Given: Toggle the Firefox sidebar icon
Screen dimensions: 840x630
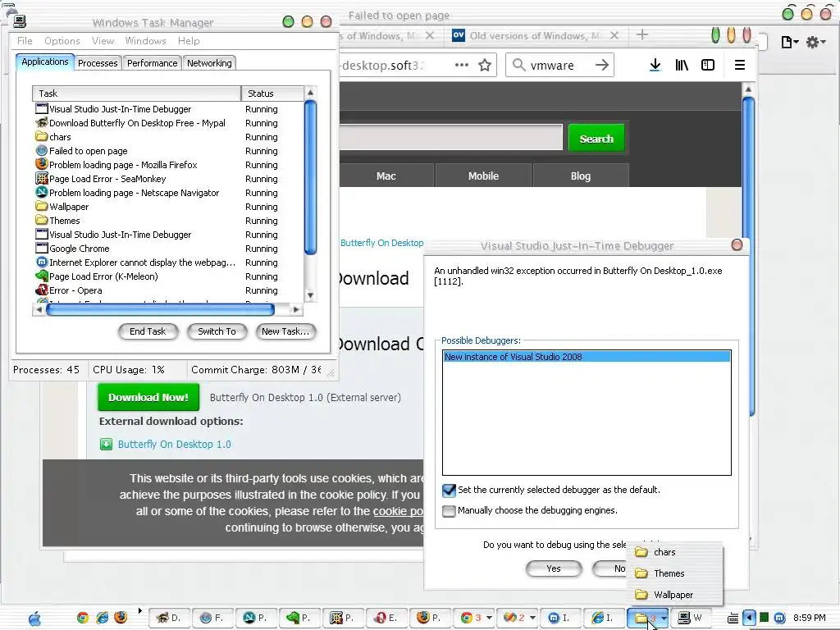Looking at the screenshot, I should pyautogui.click(x=708, y=65).
